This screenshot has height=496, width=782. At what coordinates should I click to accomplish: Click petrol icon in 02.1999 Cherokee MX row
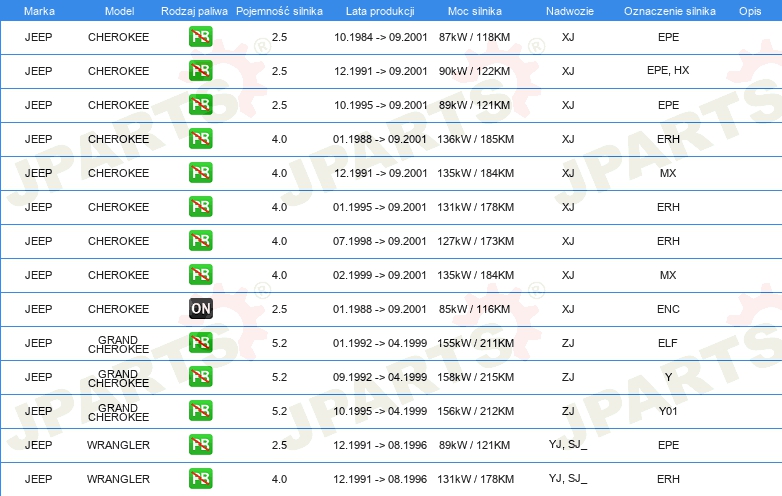(x=200, y=275)
